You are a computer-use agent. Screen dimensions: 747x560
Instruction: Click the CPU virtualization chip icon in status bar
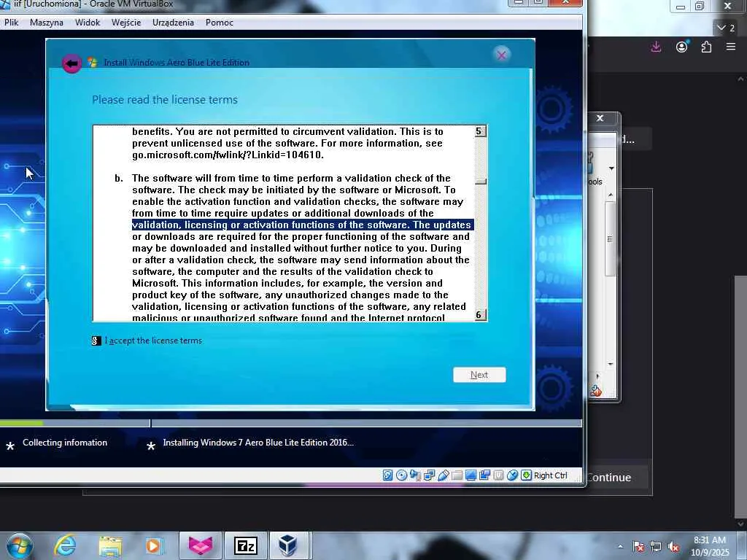(x=498, y=475)
